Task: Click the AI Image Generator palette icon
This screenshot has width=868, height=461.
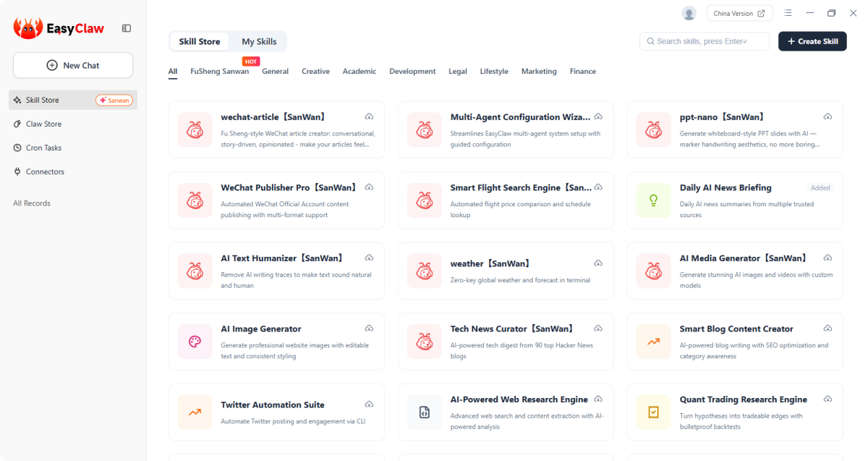Action: (x=195, y=342)
